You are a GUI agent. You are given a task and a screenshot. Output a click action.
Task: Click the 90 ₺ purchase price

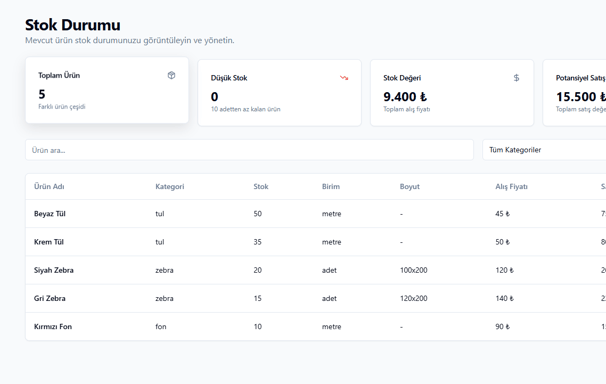click(502, 326)
